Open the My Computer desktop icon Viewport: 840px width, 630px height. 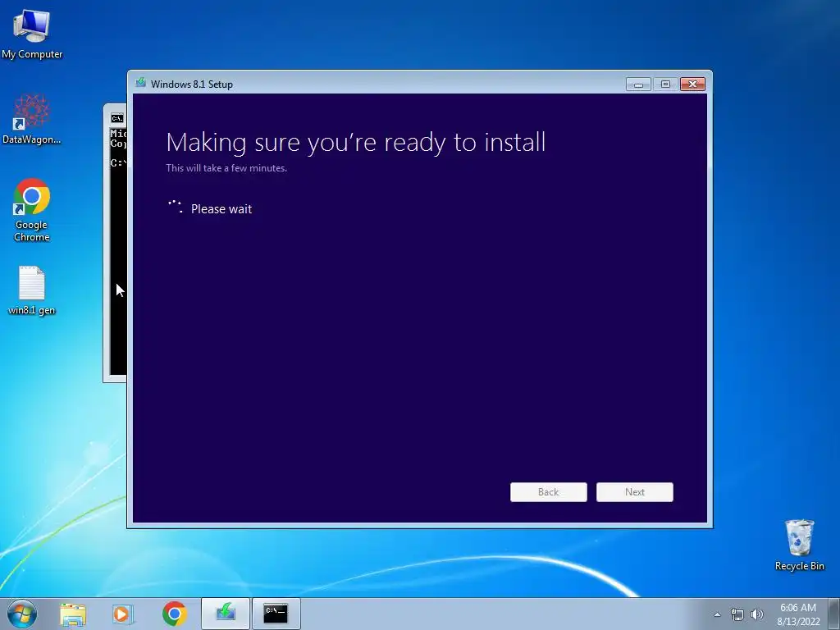point(32,34)
